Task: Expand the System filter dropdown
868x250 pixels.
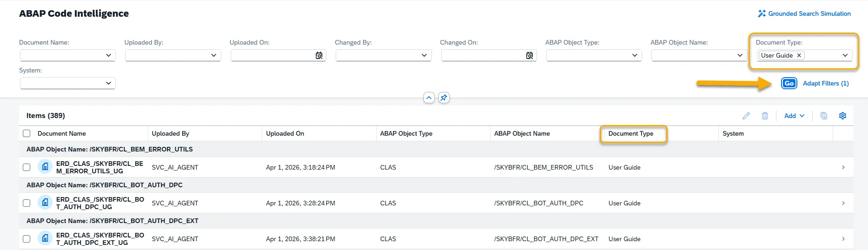Action: (x=108, y=83)
